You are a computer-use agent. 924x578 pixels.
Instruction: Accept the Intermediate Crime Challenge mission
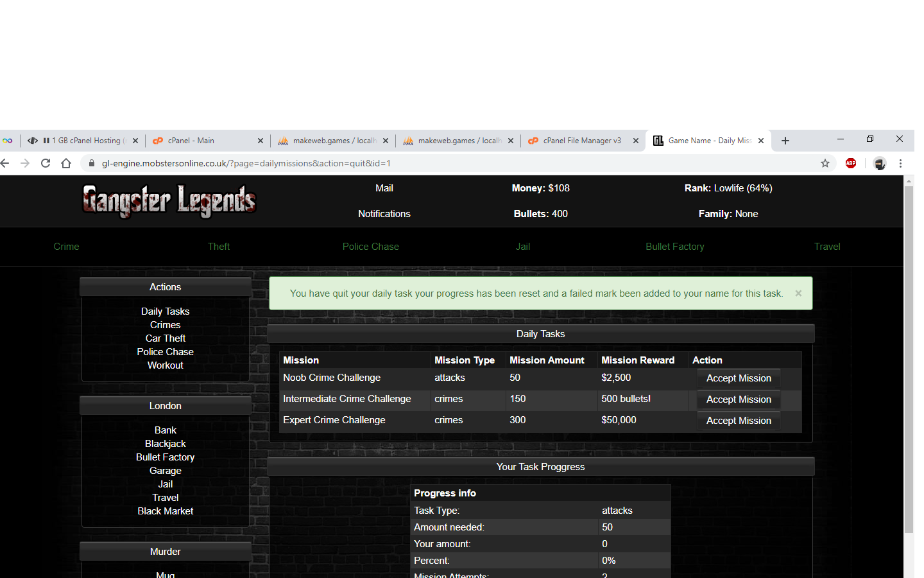pos(739,399)
